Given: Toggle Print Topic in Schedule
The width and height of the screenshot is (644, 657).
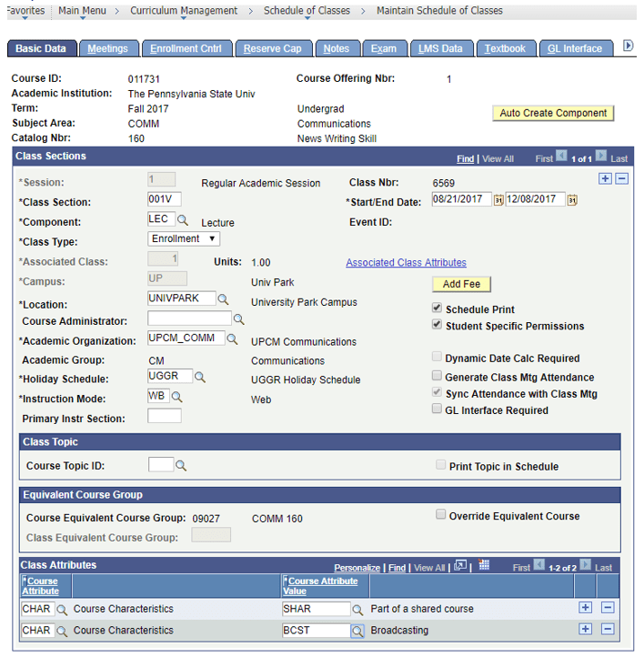Looking at the screenshot, I should click(440, 465).
